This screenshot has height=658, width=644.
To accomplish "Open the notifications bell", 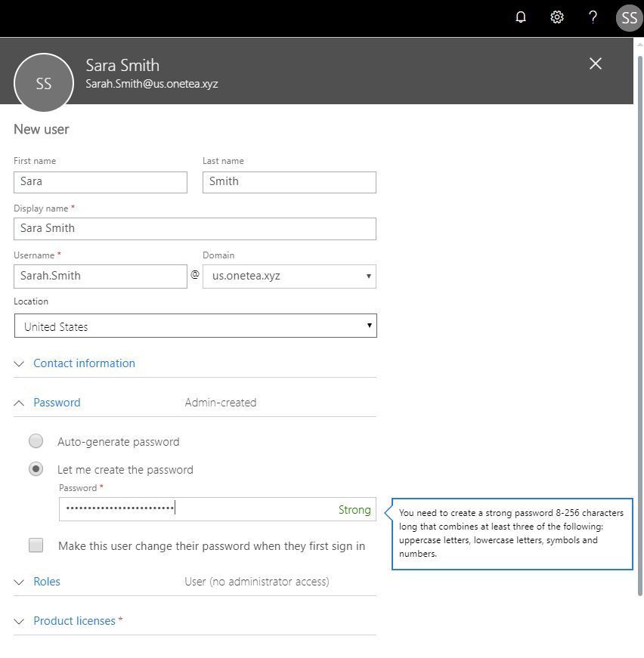I will click(520, 17).
